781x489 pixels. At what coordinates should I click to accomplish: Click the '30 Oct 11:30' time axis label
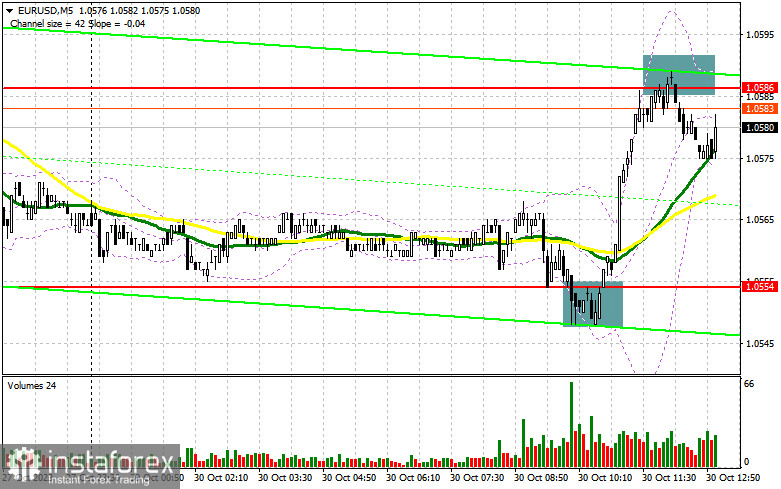point(669,478)
